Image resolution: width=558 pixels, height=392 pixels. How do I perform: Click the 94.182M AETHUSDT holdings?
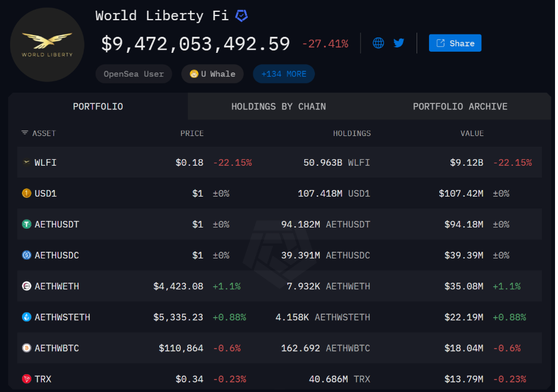point(326,225)
